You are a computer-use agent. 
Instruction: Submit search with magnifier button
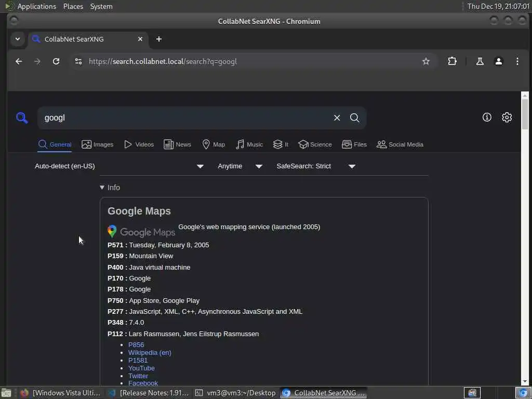354,118
